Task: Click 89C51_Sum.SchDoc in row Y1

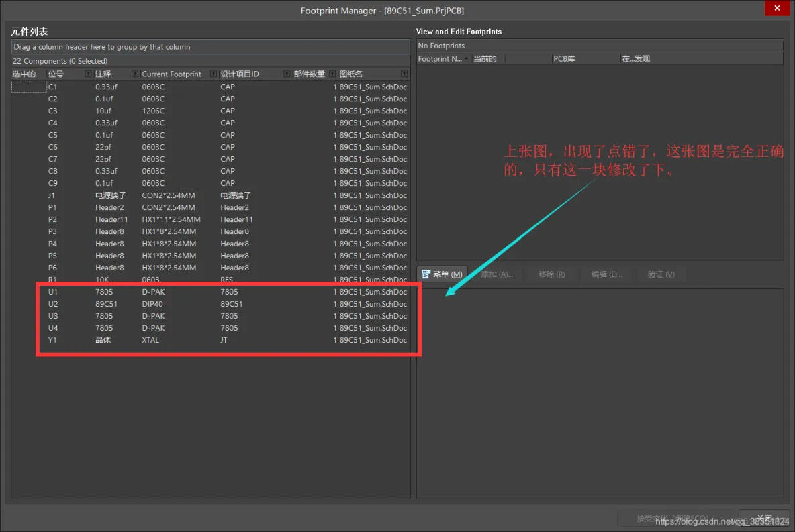Action: point(373,341)
